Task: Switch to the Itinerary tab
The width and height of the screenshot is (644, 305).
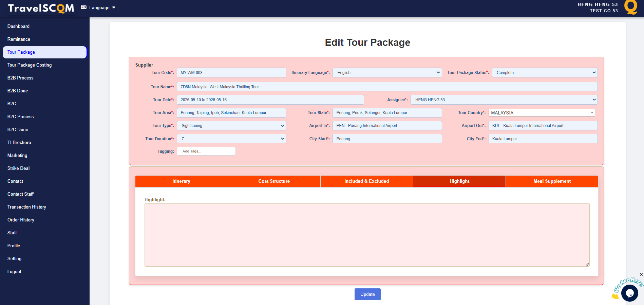Action: (x=181, y=181)
